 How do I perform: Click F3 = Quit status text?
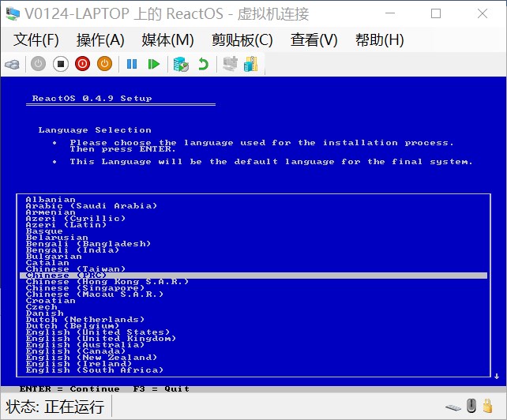[x=161, y=389]
